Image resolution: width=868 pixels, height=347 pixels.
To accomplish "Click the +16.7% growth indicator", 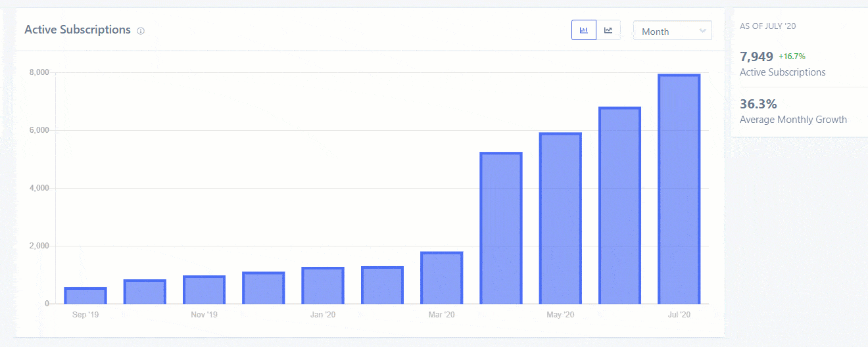I will (792, 57).
